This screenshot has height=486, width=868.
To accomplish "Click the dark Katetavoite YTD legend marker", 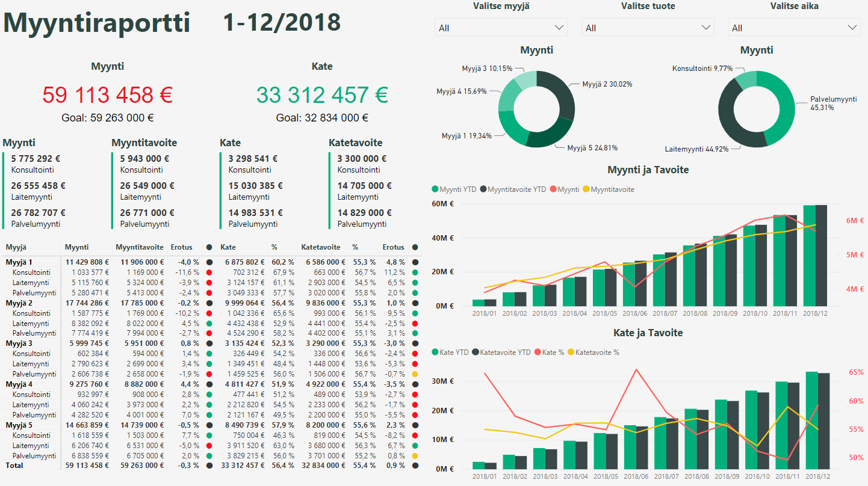I will pos(476,352).
